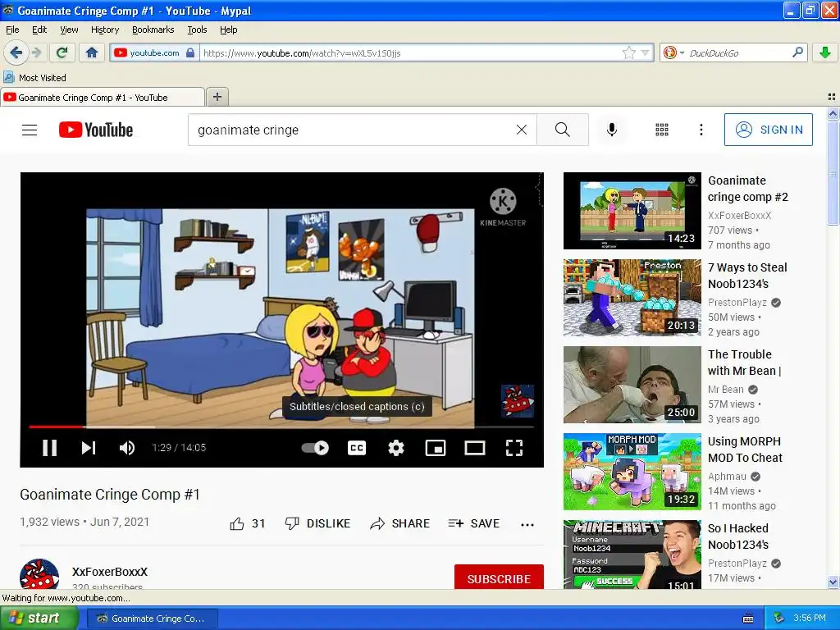This screenshot has height=630, width=840.
Task: Open the URL history dropdown arrow
Action: coord(645,52)
